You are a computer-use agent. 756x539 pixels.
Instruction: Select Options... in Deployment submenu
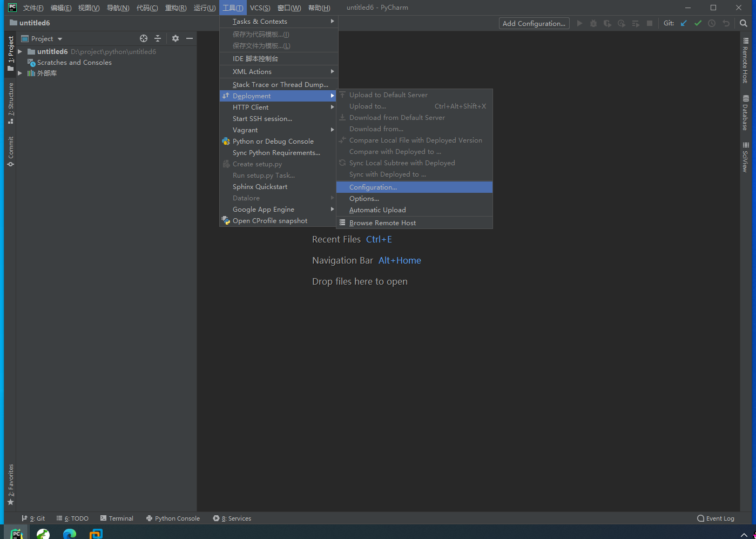[414, 198]
